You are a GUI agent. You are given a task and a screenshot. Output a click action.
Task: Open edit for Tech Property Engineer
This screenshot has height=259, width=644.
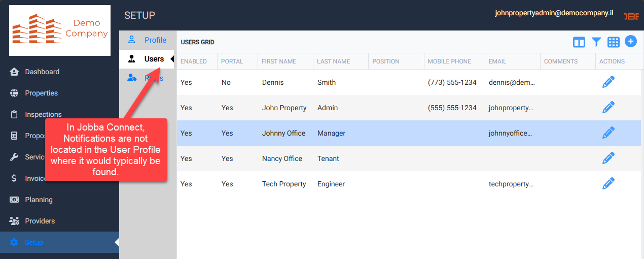[608, 184]
